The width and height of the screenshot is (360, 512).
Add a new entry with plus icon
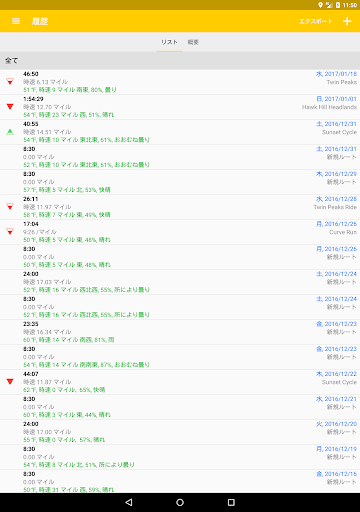pos(347,21)
